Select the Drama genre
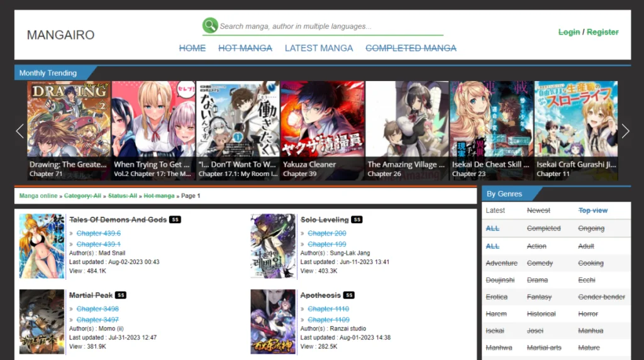This screenshot has height=360, width=644. [x=538, y=280]
